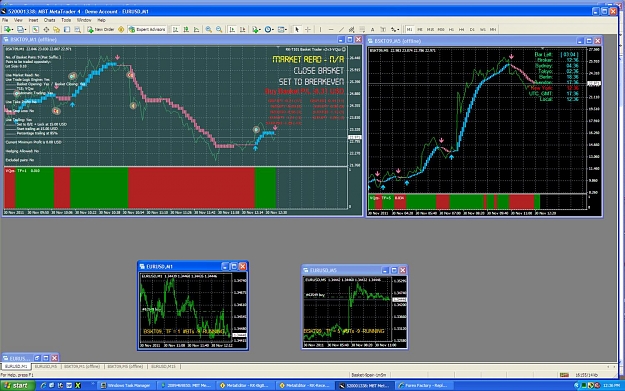Select the Crosshair tool
This screenshot has height=391, width=625.
click(x=308, y=29)
